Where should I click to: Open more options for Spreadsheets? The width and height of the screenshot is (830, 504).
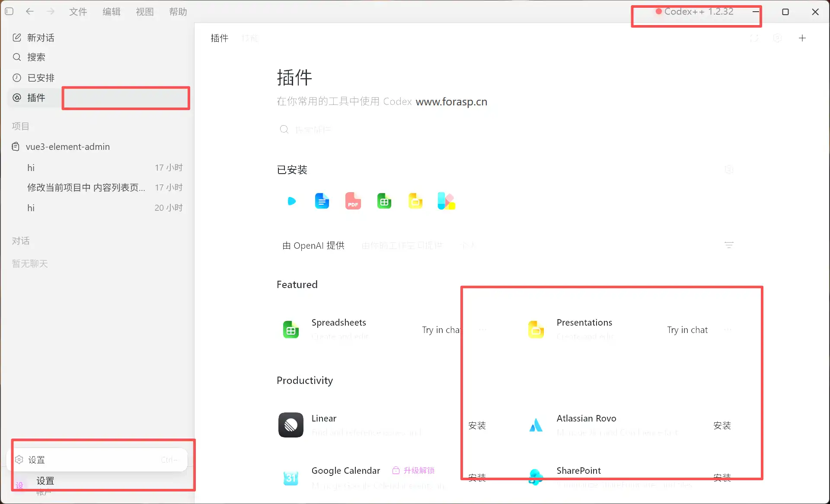pos(482,330)
